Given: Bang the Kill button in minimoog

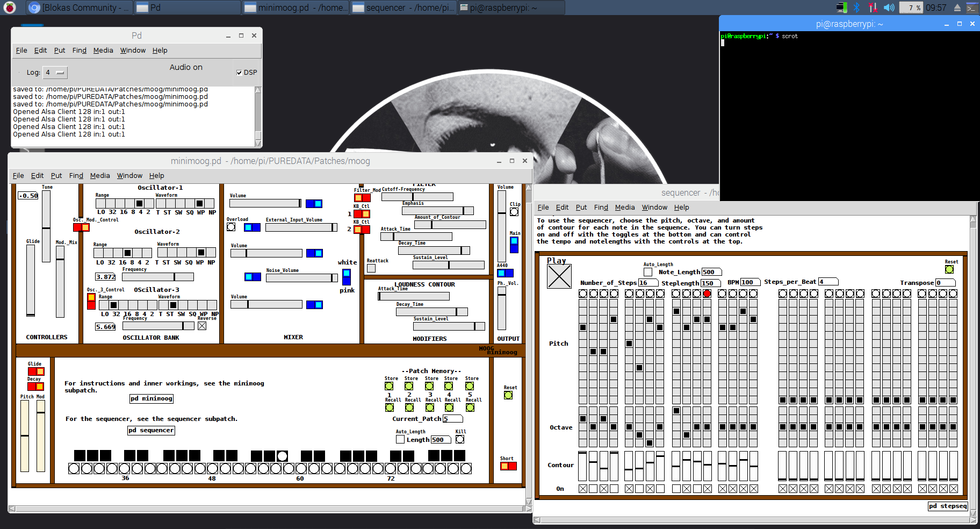Looking at the screenshot, I should tap(460, 439).
